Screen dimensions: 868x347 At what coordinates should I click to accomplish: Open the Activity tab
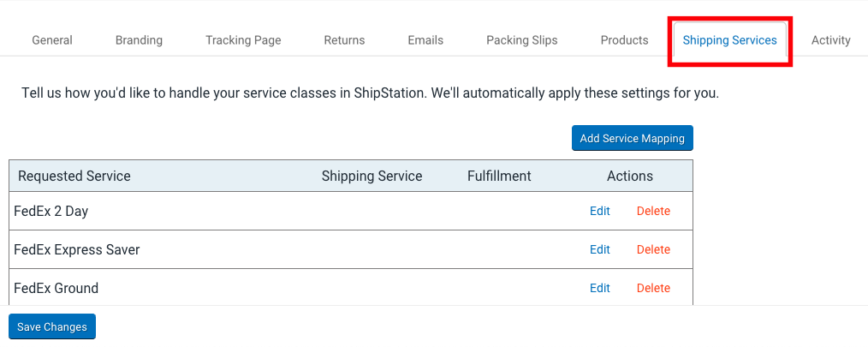tap(831, 40)
